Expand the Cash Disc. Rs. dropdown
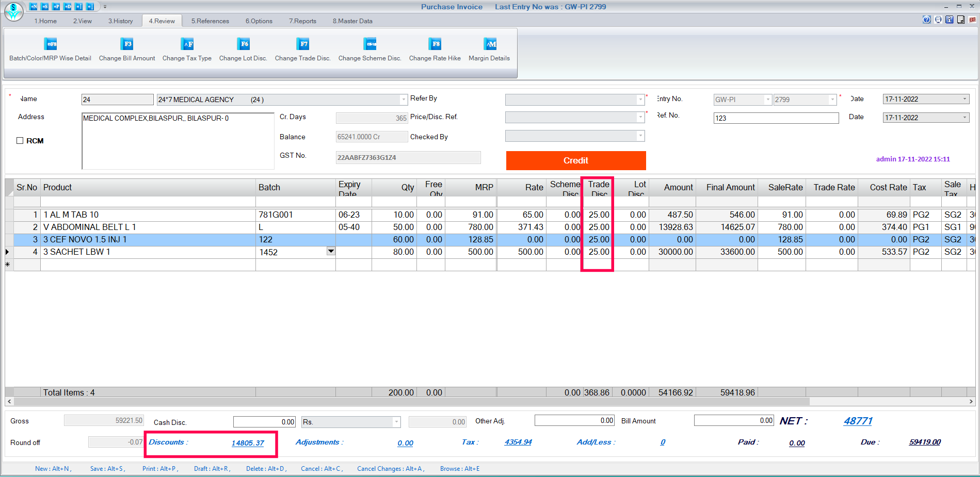Viewport: 980px width, 477px height. [396, 422]
